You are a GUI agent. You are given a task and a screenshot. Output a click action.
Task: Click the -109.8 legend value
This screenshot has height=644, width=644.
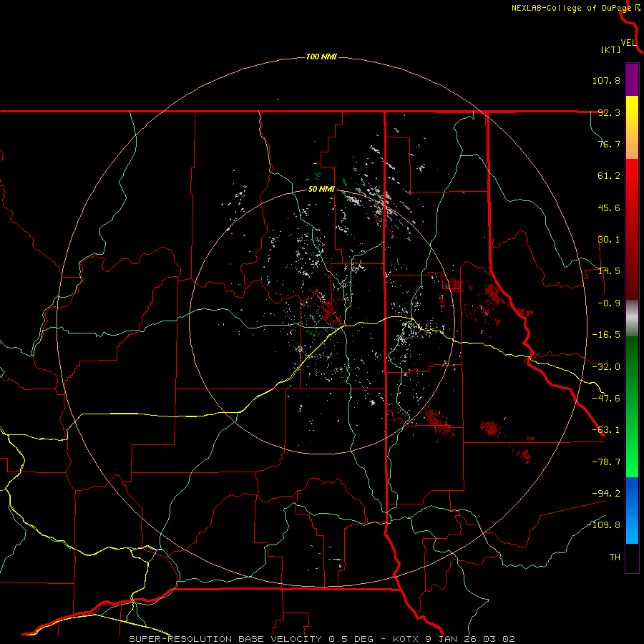tap(604, 525)
